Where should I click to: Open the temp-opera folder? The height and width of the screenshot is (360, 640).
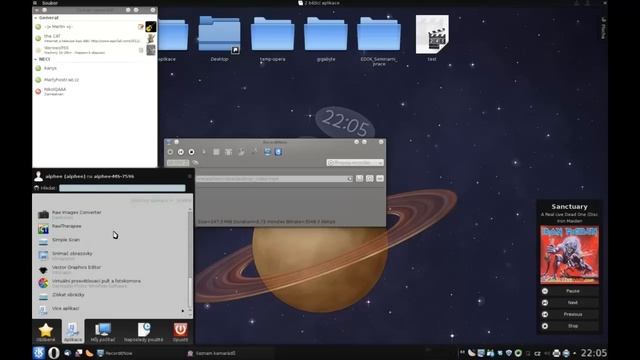tap(272, 39)
